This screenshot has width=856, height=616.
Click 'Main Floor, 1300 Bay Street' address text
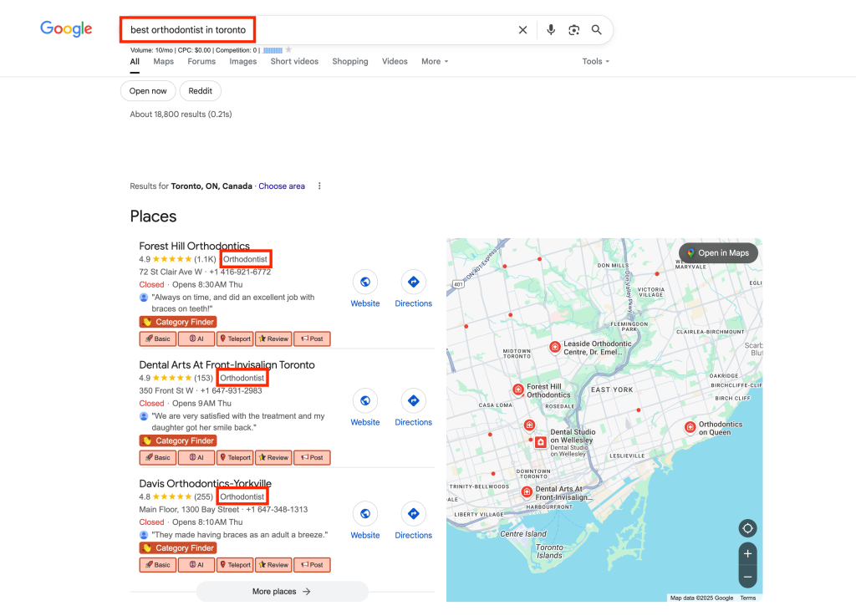click(189, 510)
